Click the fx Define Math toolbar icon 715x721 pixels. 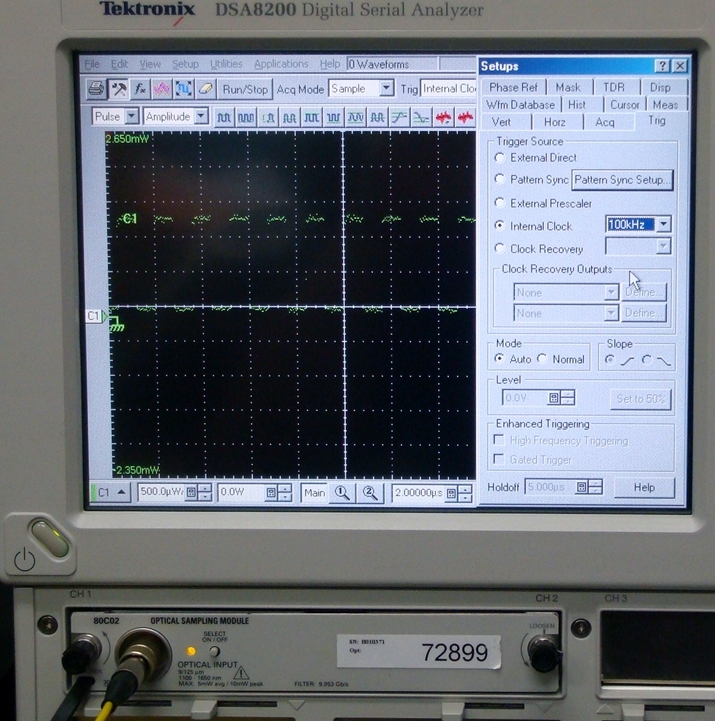coord(140,89)
